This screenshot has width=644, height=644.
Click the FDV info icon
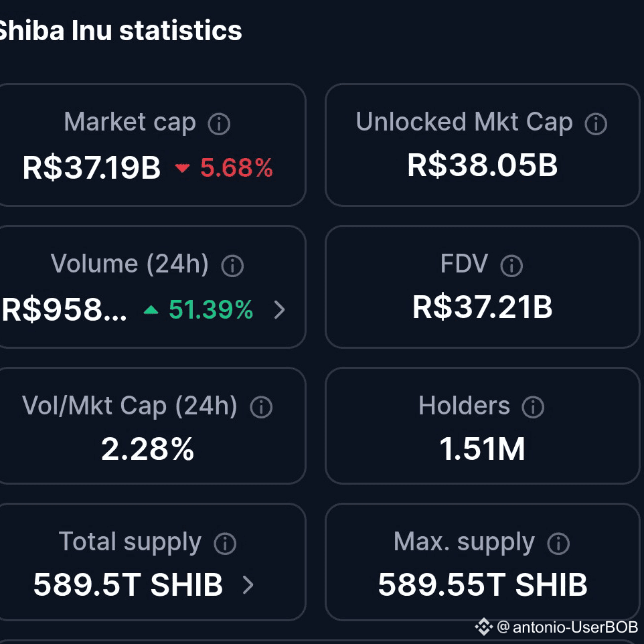pos(511,266)
